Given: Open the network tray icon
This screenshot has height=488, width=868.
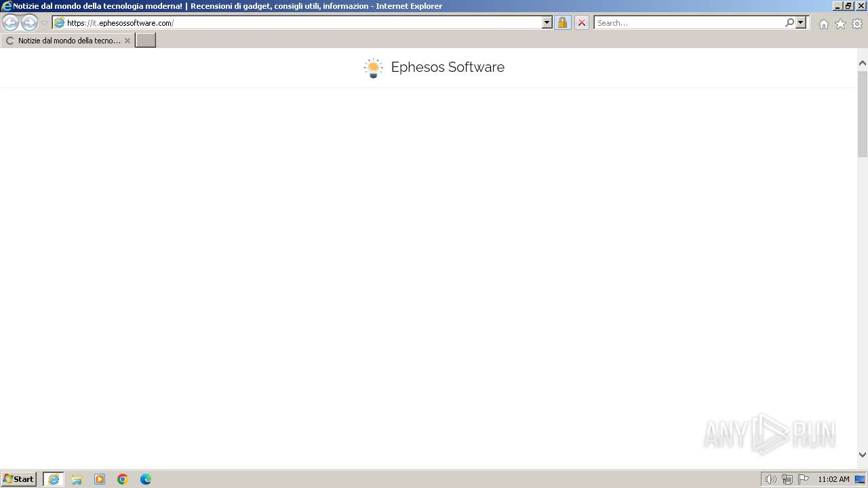Looking at the screenshot, I should 787,479.
